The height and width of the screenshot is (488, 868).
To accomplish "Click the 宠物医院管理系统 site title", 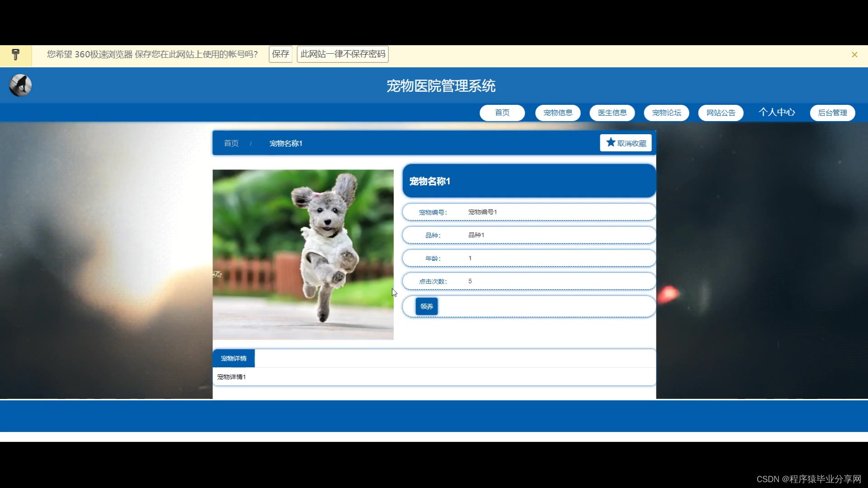I will (441, 86).
